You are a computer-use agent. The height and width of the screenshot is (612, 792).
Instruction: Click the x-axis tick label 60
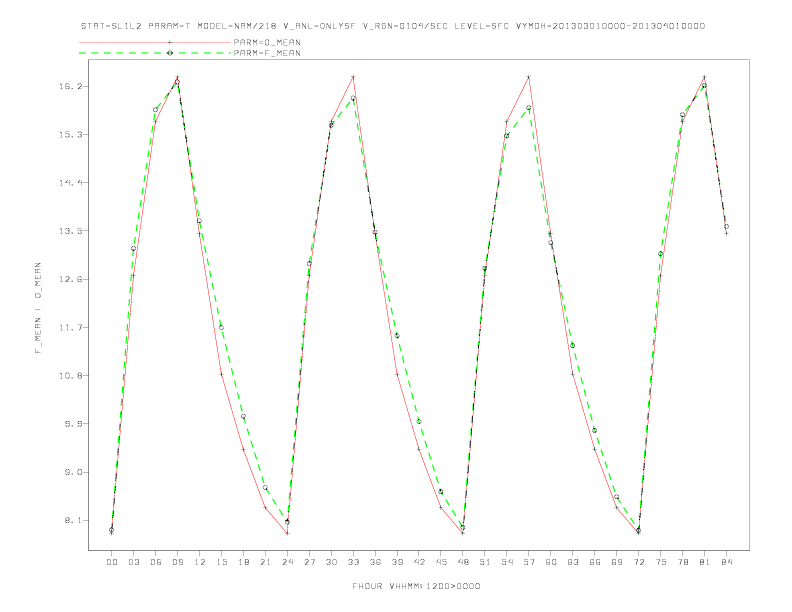551,562
